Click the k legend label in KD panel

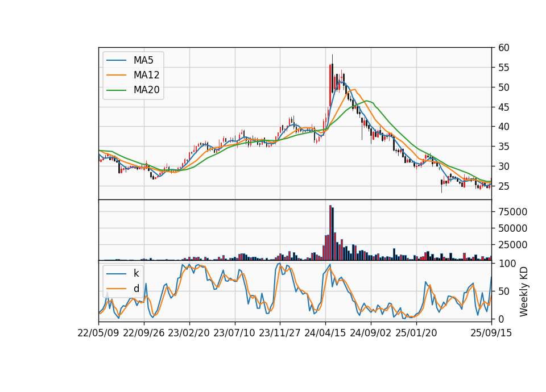pyautogui.click(x=136, y=273)
